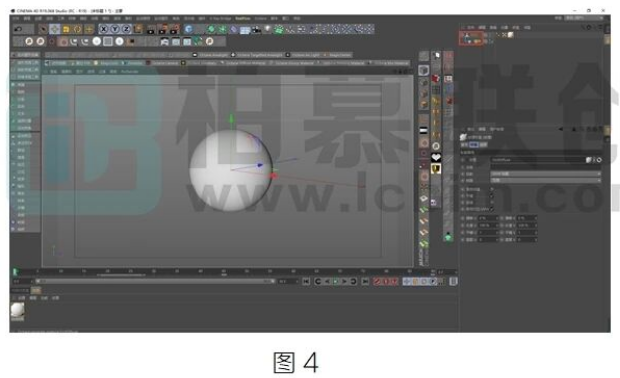Click the striped black-white icon in palette
Image resolution: width=620 pixels, height=378 pixels.
(x=424, y=130)
